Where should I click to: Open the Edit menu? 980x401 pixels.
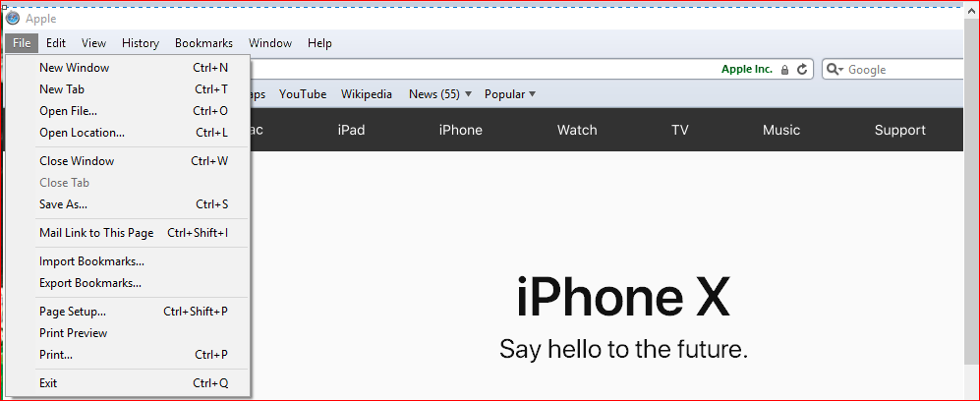[56, 43]
